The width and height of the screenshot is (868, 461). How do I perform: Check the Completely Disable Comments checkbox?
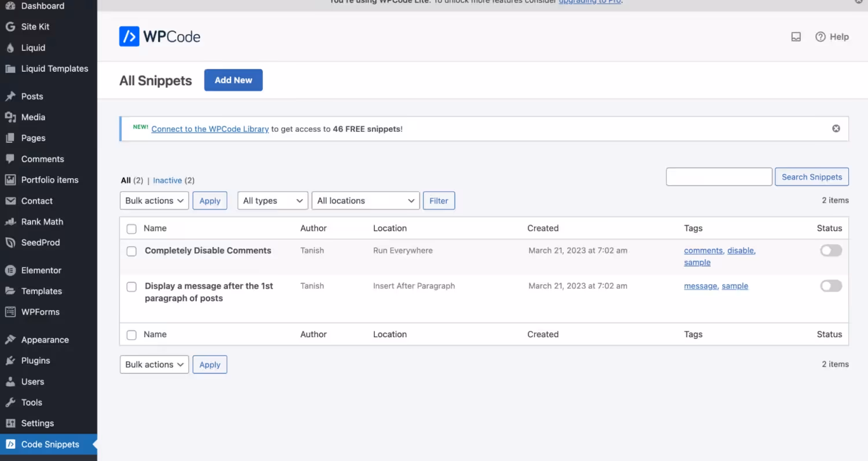point(131,251)
